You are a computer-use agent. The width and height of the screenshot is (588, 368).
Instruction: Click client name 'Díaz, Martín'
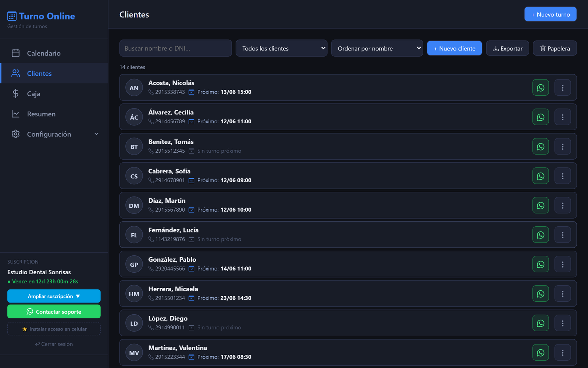coord(167,201)
